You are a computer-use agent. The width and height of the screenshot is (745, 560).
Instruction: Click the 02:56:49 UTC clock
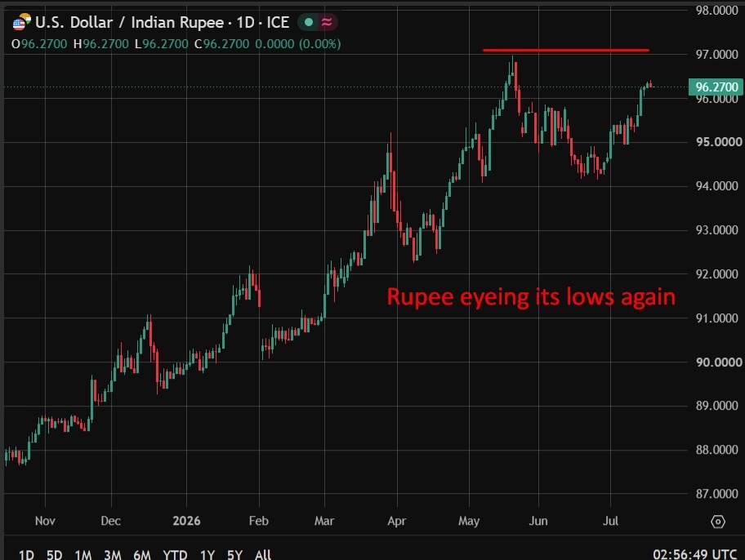click(x=694, y=554)
